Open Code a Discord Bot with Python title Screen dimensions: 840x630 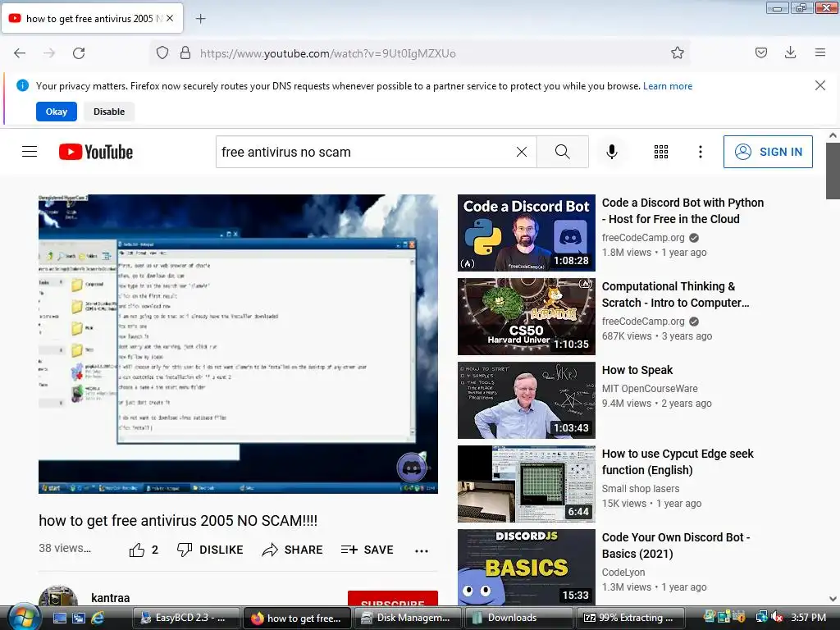point(682,211)
